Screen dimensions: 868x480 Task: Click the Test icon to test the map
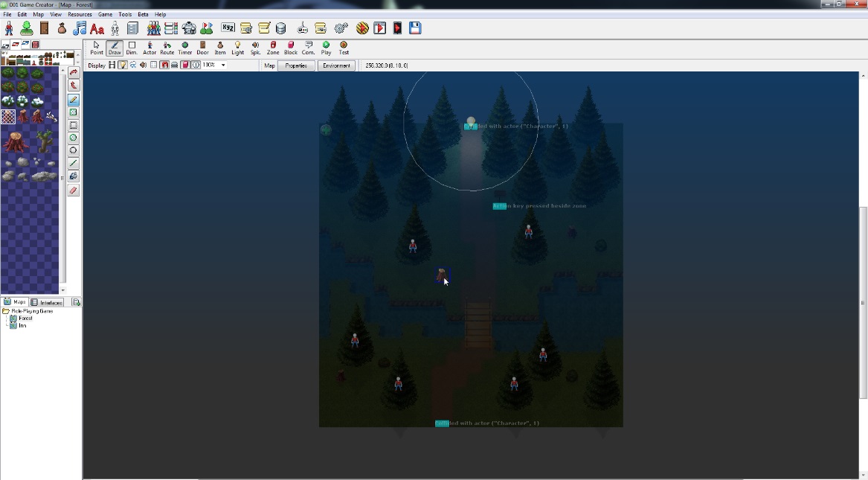(x=343, y=49)
